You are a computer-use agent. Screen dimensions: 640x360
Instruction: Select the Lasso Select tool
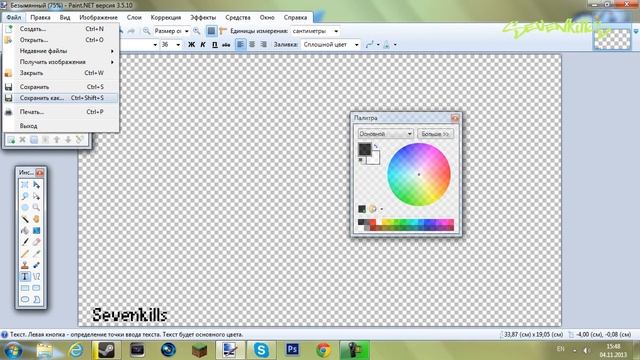[x=25, y=196]
